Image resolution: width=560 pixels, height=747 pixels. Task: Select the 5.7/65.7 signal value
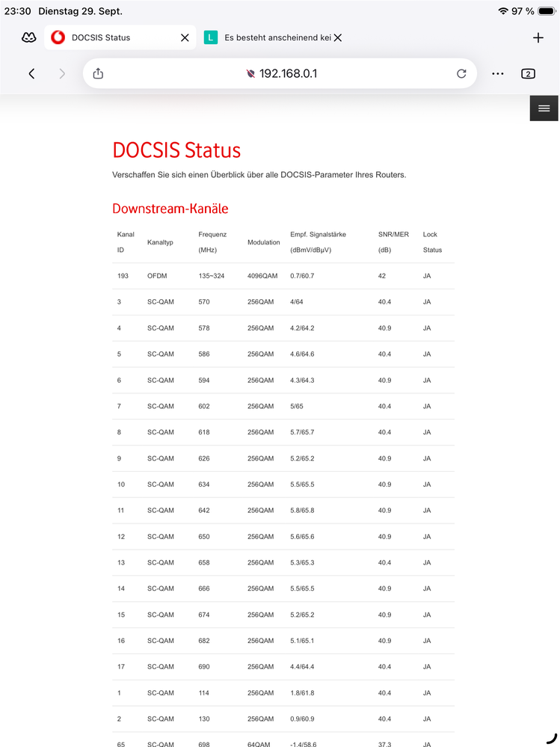(x=302, y=432)
